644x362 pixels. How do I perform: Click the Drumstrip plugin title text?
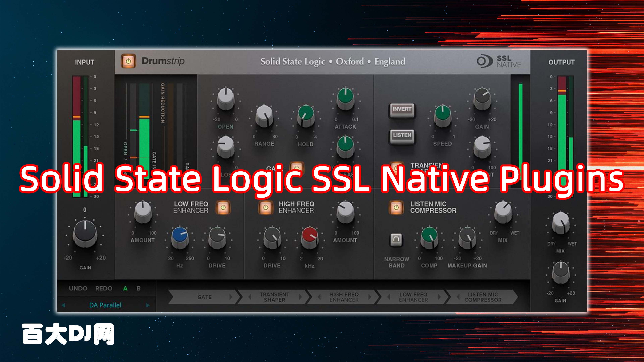point(163,61)
